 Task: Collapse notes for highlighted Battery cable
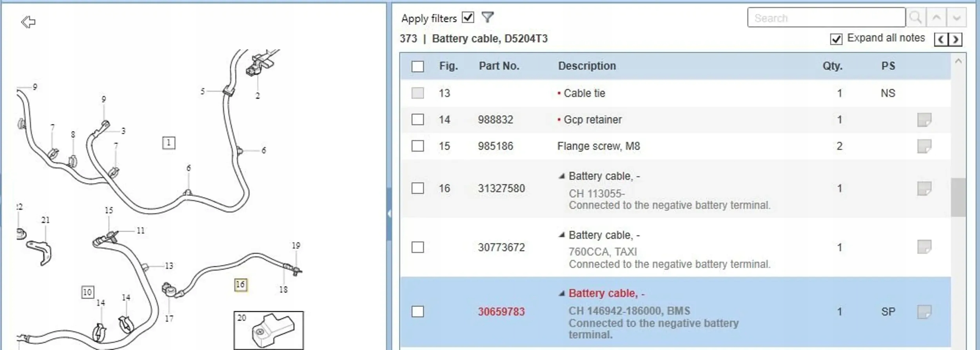562,294
